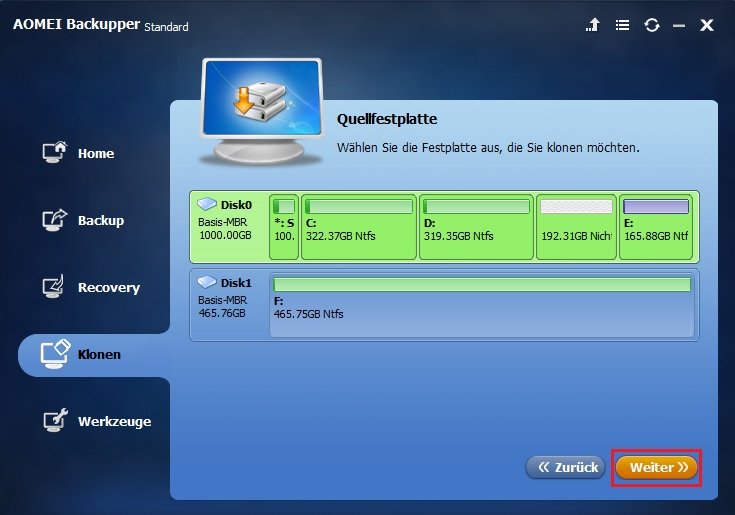Click the AOMEI Backupper Standard title
735x515 pixels.
[101, 25]
